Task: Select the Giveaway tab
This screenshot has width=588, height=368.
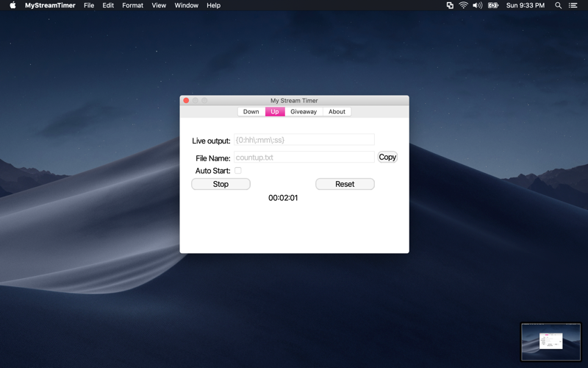Action: click(304, 112)
